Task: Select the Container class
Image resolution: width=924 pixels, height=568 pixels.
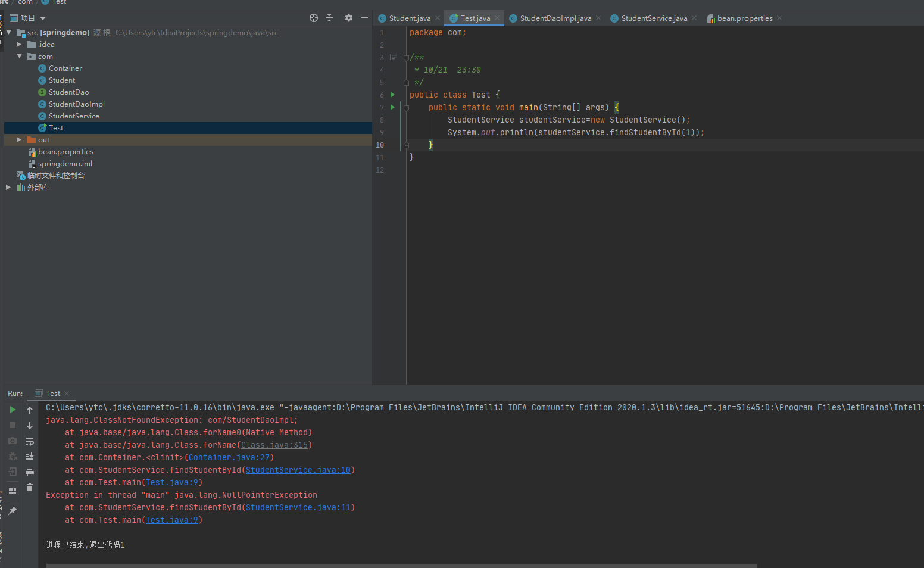Action: (65, 68)
